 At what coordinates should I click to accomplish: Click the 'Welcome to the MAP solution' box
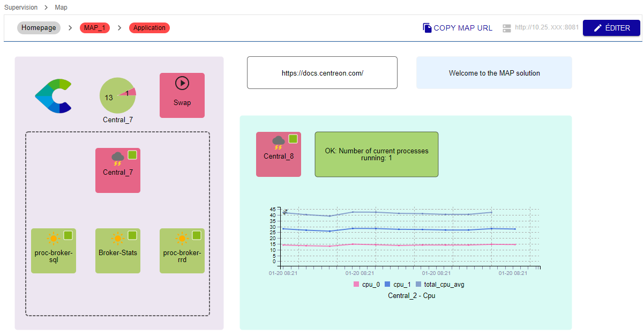pyautogui.click(x=494, y=72)
